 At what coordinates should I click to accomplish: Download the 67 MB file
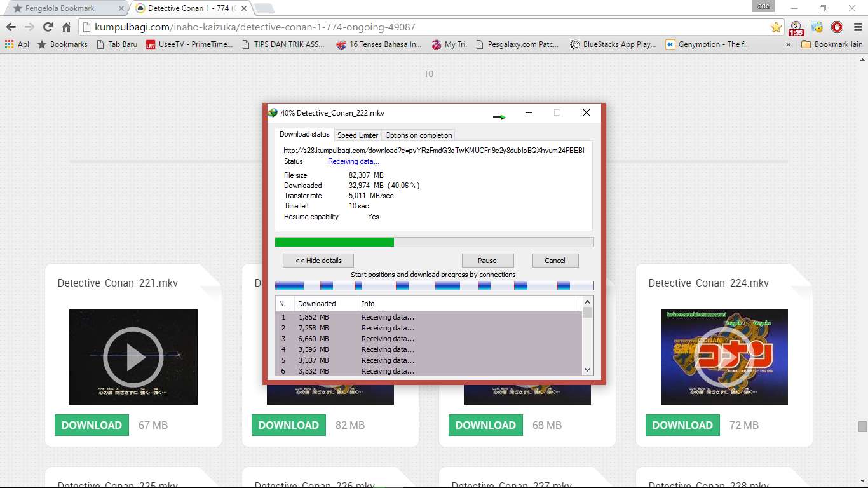92,425
